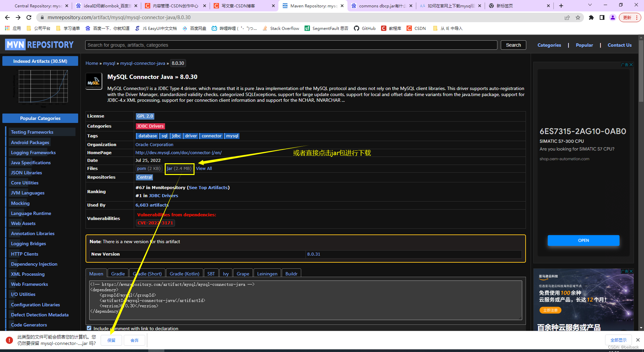The height and width of the screenshot is (352, 644).
Task: Open the JS EasyUI中文文档 bookmark
Action: pyautogui.click(x=156, y=28)
